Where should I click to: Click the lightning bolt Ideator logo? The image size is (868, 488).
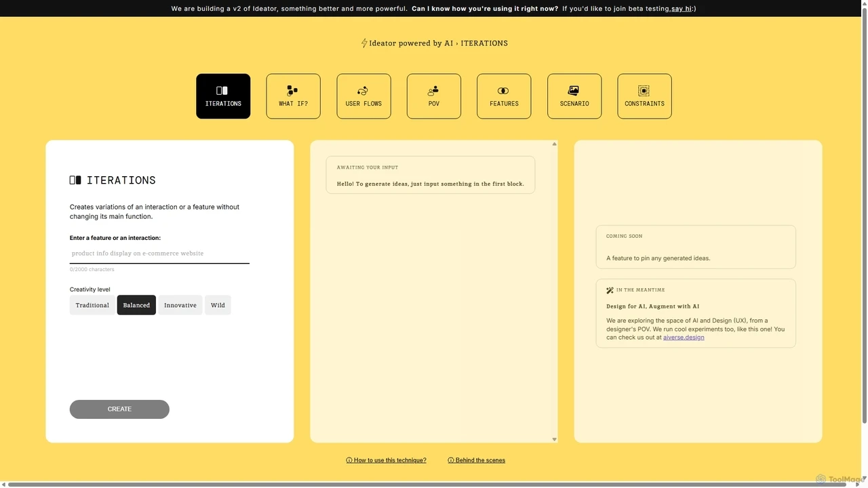click(364, 43)
